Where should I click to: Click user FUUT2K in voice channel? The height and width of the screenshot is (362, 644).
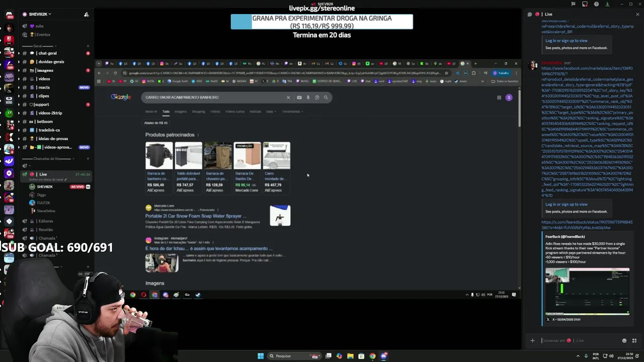click(x=43, y=203)
